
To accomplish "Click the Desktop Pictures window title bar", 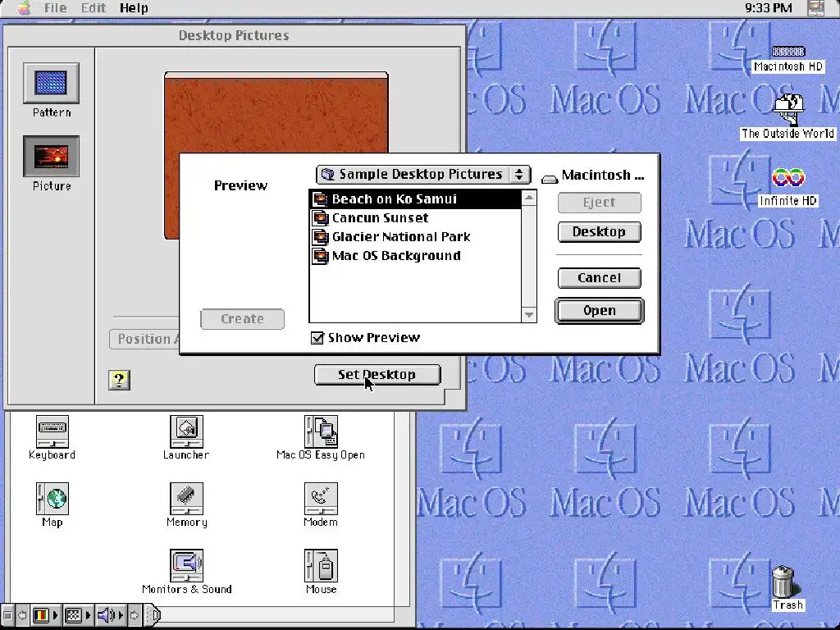I will click(234, 35).
